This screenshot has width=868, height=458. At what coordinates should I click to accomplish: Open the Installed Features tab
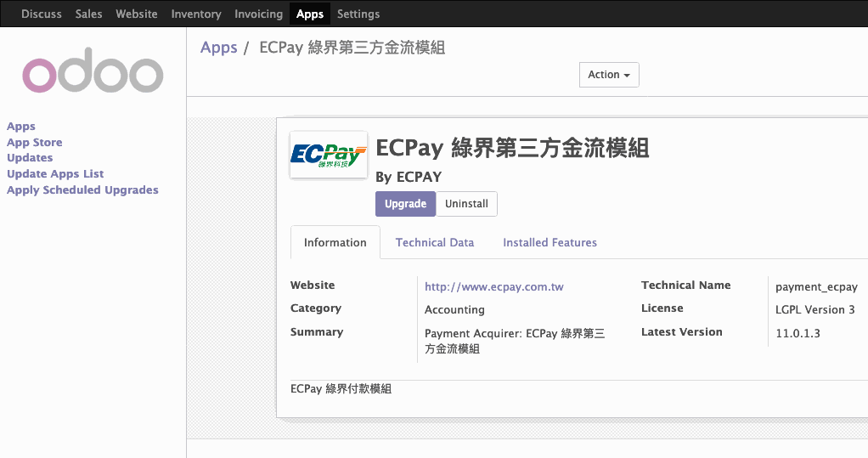coord(550,242)
